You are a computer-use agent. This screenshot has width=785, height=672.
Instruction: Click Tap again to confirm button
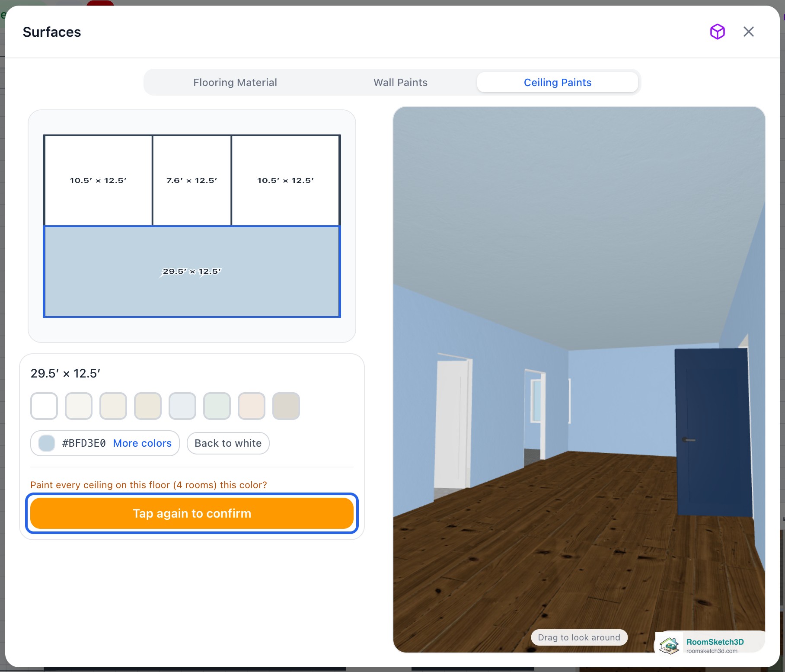[192, 513]
